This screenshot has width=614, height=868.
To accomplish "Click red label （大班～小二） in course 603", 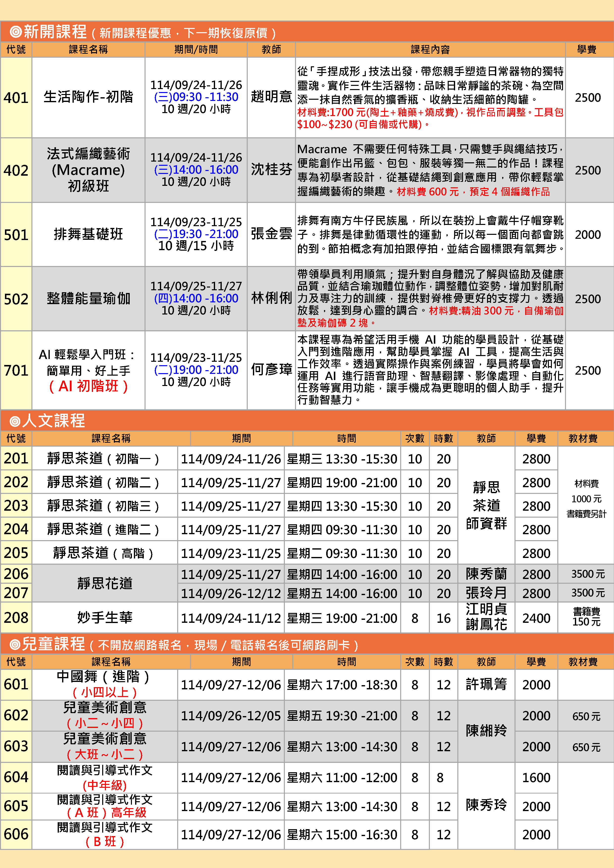I will [x=104, y=754].
